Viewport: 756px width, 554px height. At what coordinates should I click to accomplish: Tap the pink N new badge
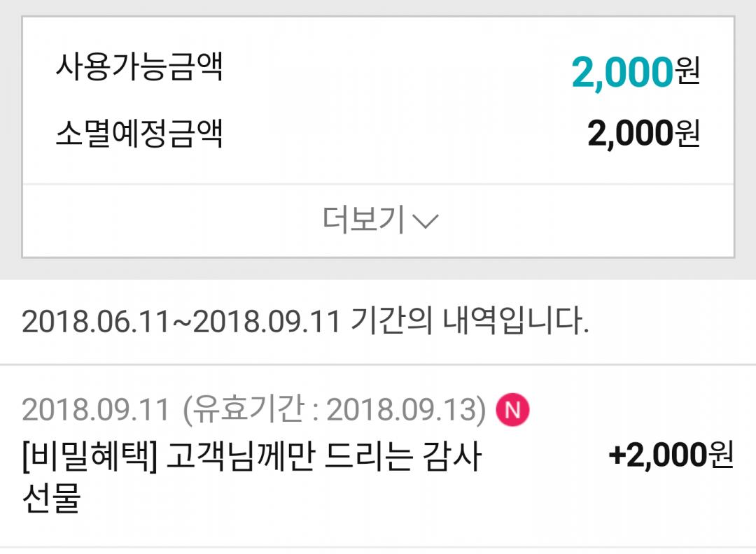[x=512, y=410]
